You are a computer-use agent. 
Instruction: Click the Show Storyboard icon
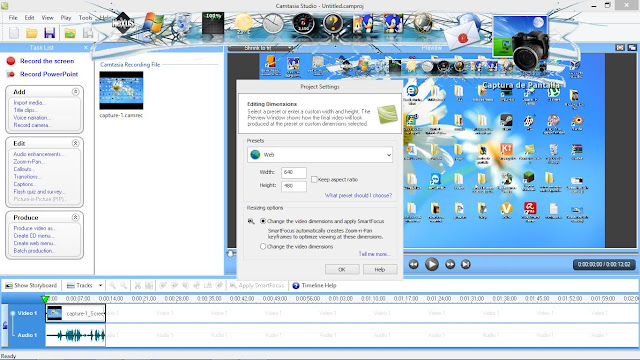pos(9,285)
